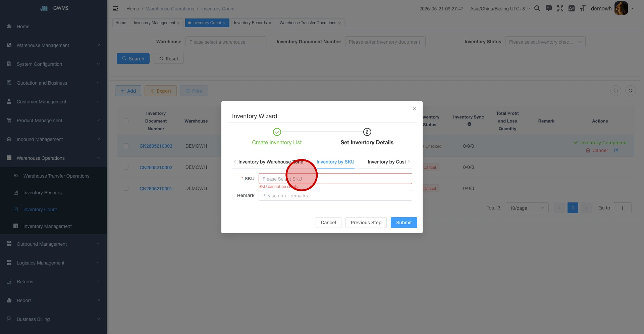Toggle the select-all header checkbox

tap(126, 121)
